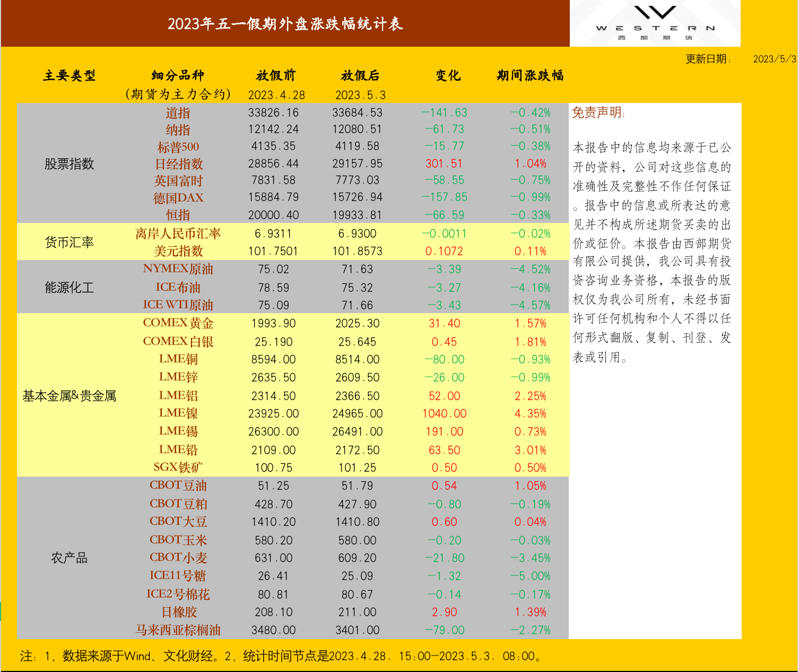
Task: Click the 马来西亚棕榈油 row label
Action: [x=178, y=630]
